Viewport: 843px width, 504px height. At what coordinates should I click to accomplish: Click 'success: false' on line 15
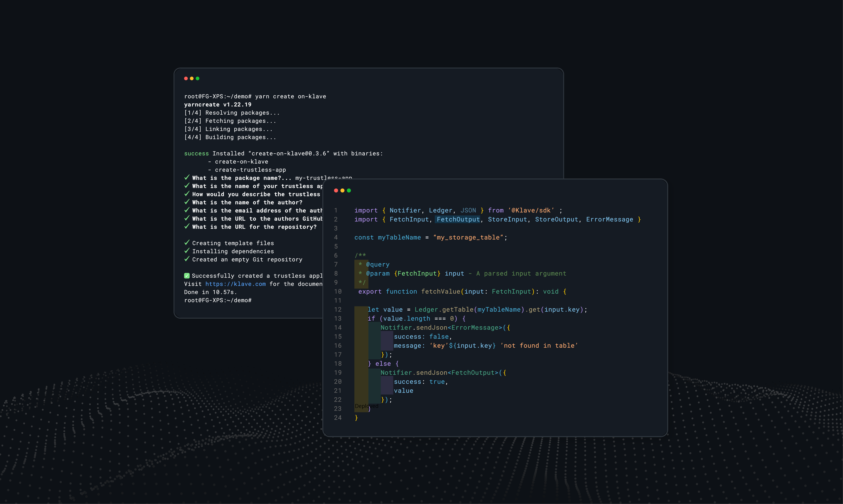pyautogui.click(x=422, y=337)
